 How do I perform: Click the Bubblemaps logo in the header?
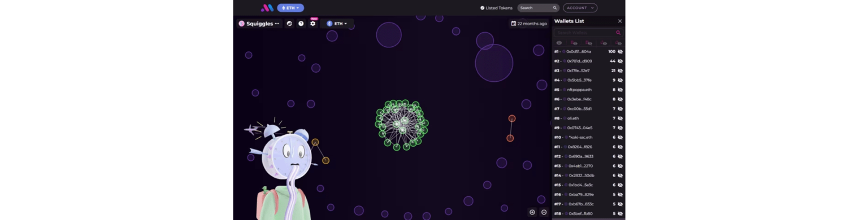tap(267, 8)
